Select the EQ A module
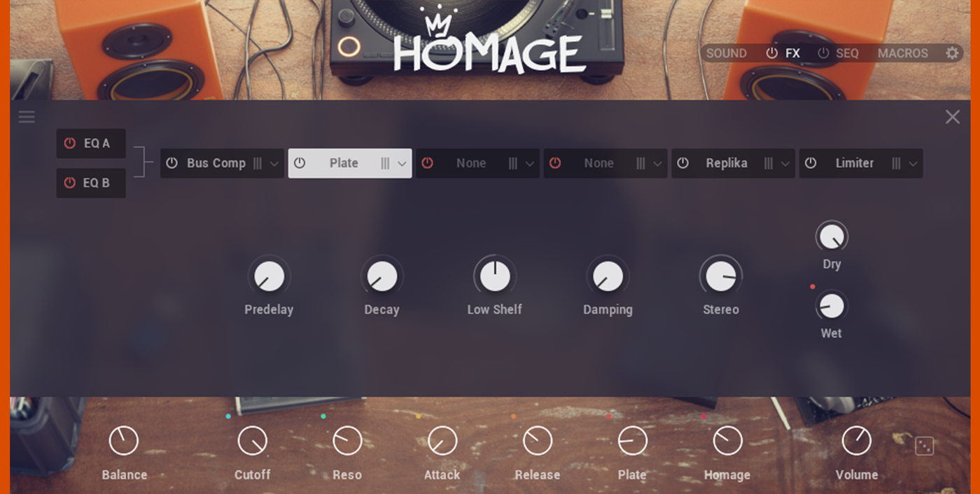The image size is (980, 494). click(91, 143)
